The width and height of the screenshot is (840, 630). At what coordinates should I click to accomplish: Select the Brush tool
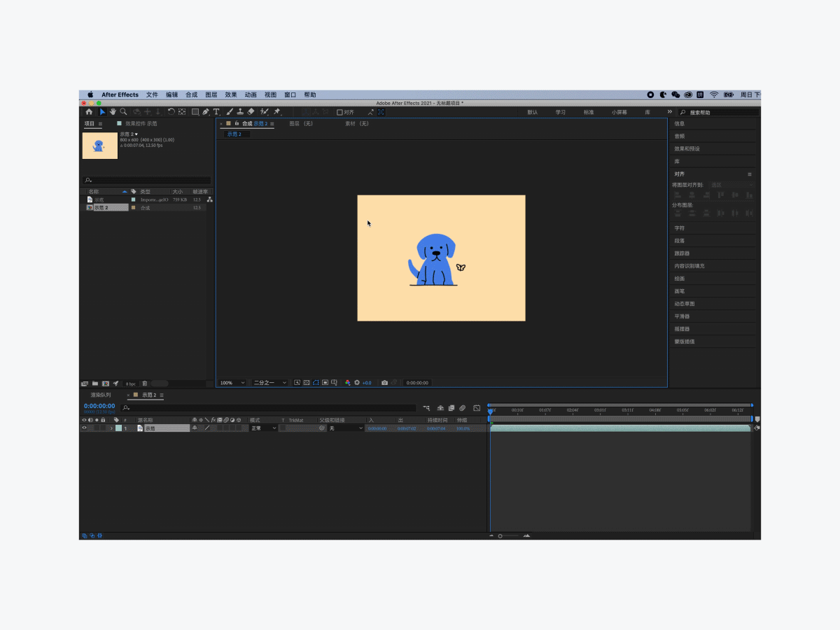pyautogui.click(x=230, y=112)
